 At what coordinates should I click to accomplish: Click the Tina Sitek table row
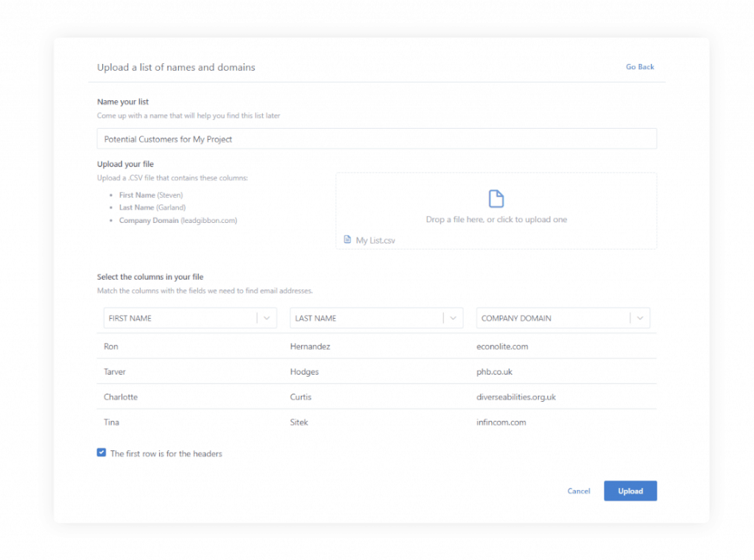coord(376,422)
